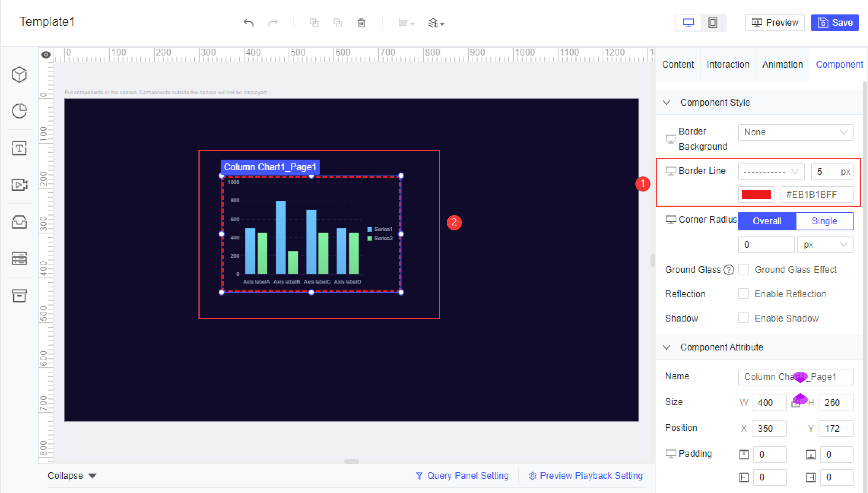Switch to the Interaction tab
The width and height of the screenshot is (868, 493).
[x=728, y=64]
